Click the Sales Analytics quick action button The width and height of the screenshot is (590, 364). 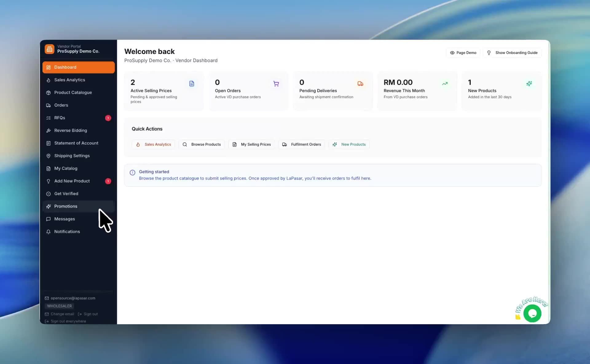[x=153, y=145]
